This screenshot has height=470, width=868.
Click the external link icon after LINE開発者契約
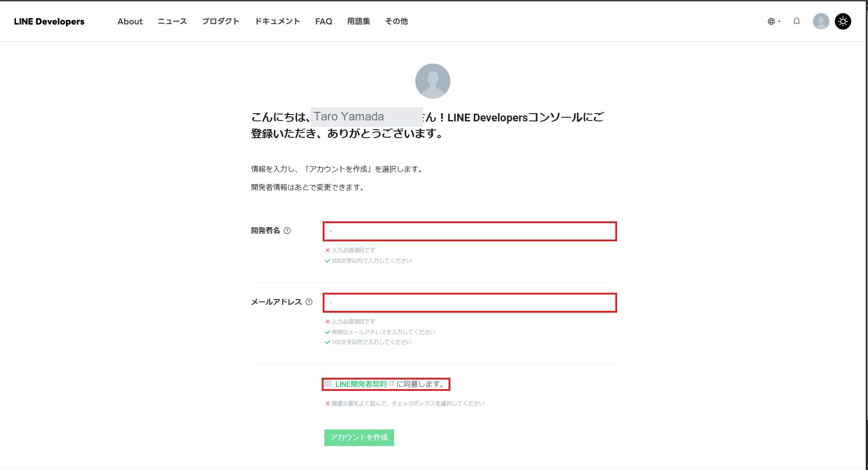[392, 384]
